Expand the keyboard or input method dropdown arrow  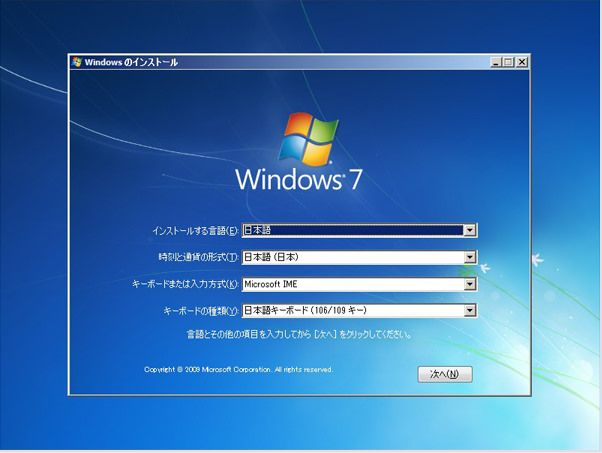click(470, 284)
